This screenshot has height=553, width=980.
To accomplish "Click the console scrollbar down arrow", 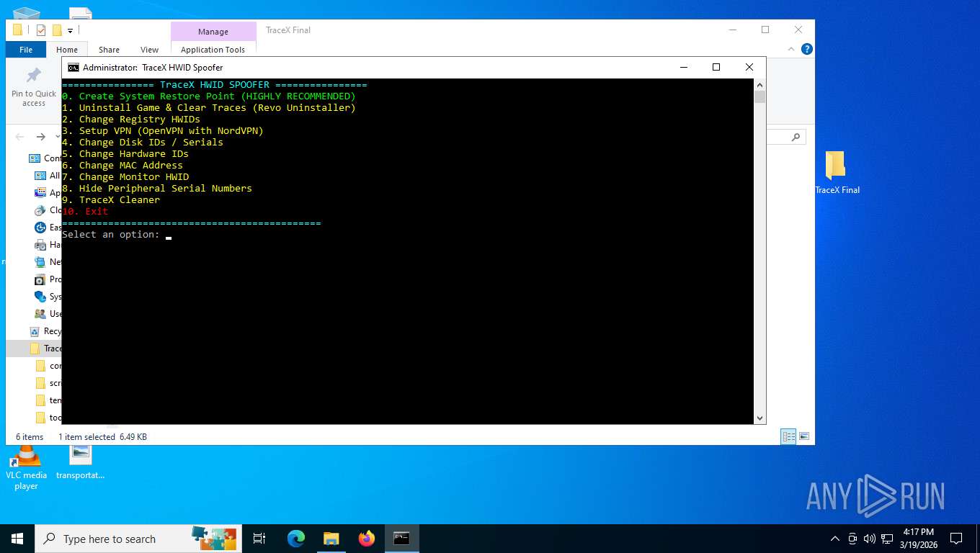I will click(759, 418).
